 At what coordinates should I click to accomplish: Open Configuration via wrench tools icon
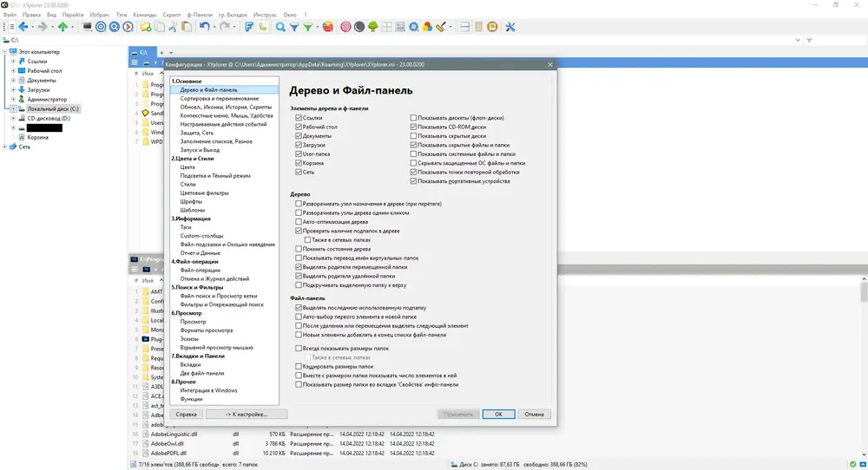[510, 27]
